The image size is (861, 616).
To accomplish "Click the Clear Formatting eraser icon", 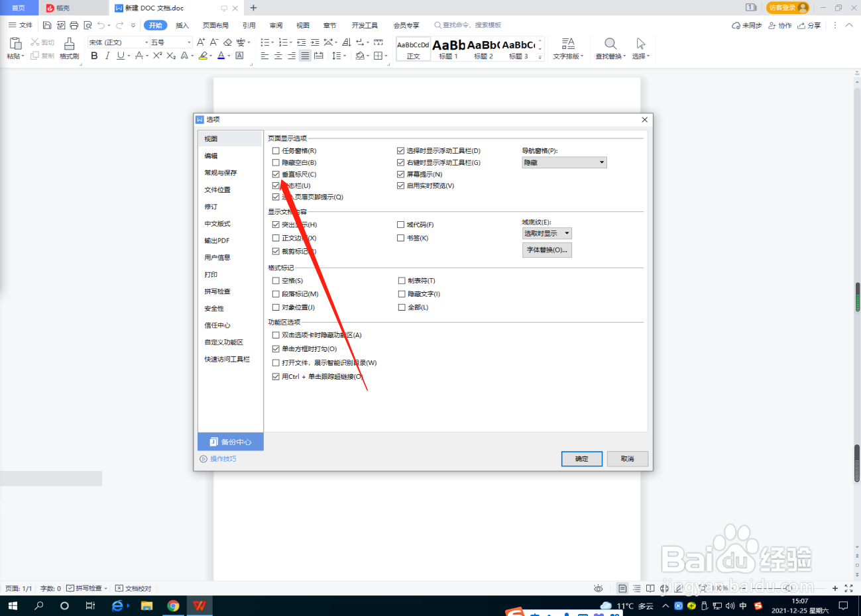I will 227,42.
